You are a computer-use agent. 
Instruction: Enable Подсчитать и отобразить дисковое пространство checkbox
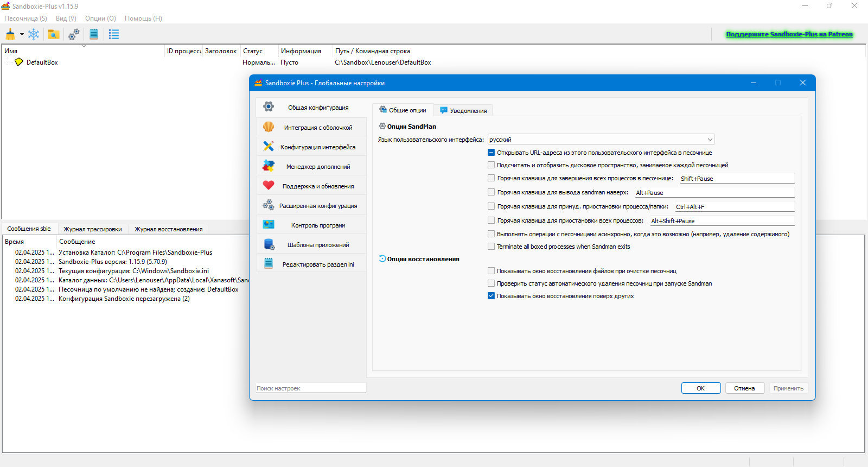point(491,165)
